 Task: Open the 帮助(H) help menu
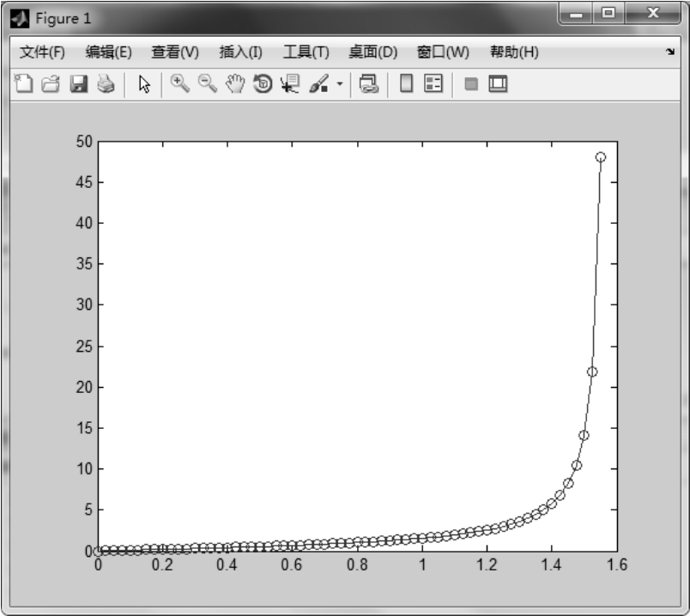tap(514, 52)
